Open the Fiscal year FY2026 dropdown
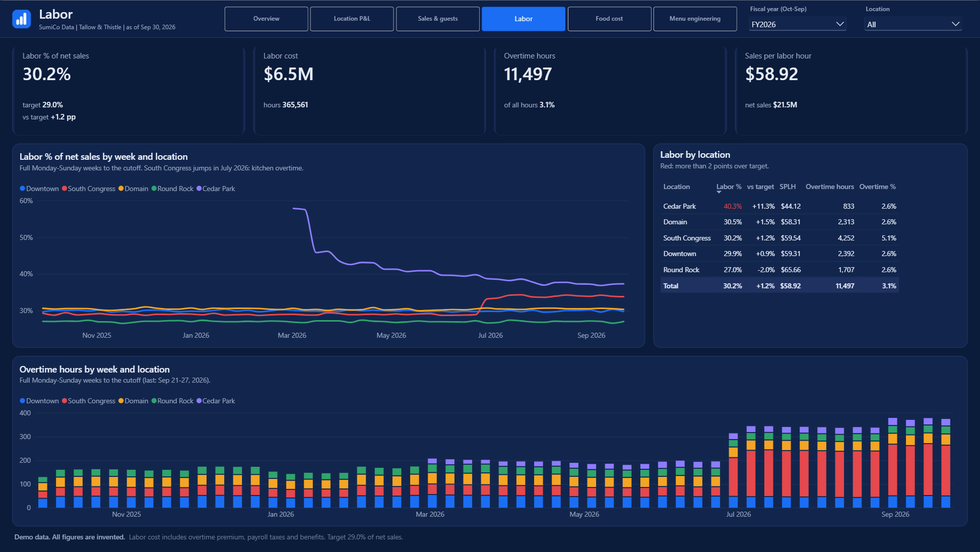Screen dimensions: 980x552 click(x=797, y=24)
